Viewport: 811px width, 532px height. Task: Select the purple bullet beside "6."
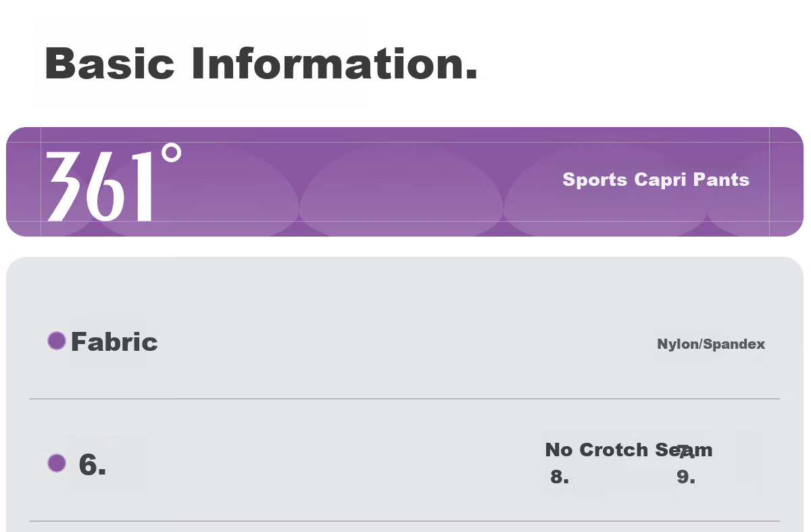point(57,463)
